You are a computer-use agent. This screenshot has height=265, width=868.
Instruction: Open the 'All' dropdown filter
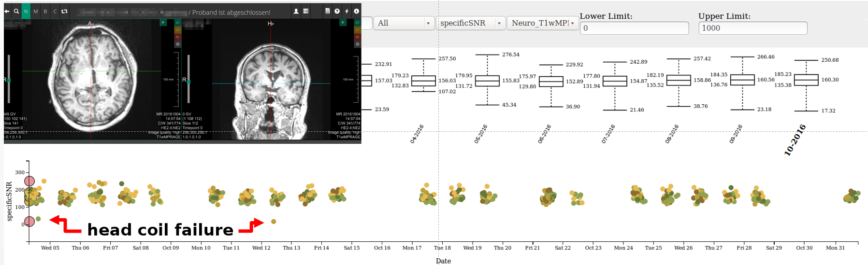[x=404, y=23]
